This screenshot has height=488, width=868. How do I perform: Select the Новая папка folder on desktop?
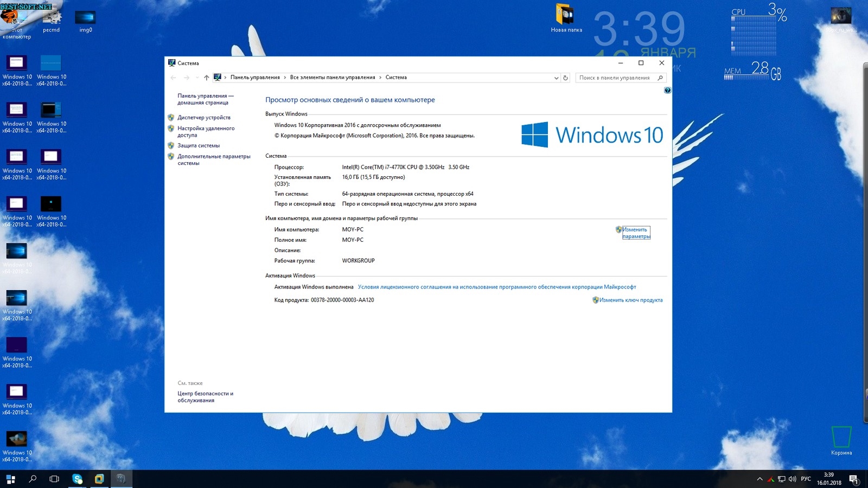(566, 18)
